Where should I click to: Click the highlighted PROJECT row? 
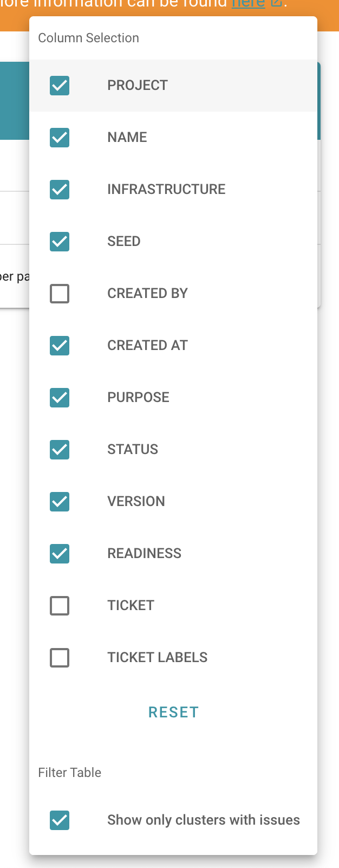[x=173, y=86]
